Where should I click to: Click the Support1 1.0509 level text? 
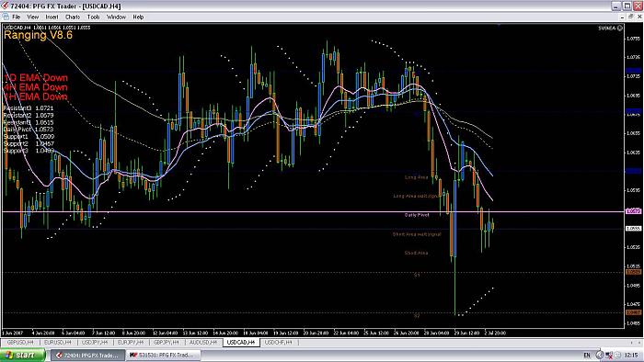click(x=29, y=137)
